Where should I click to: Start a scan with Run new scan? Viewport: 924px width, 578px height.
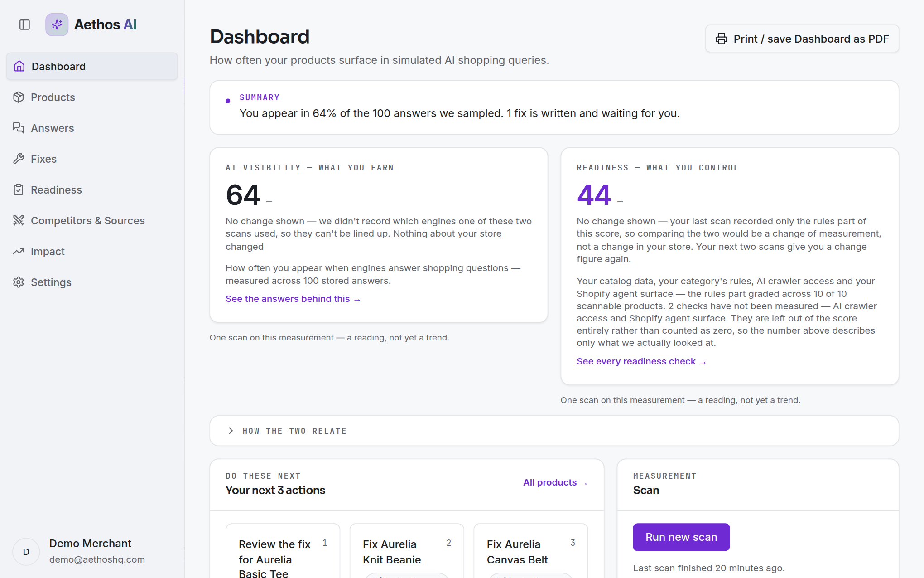click(681, 537)
